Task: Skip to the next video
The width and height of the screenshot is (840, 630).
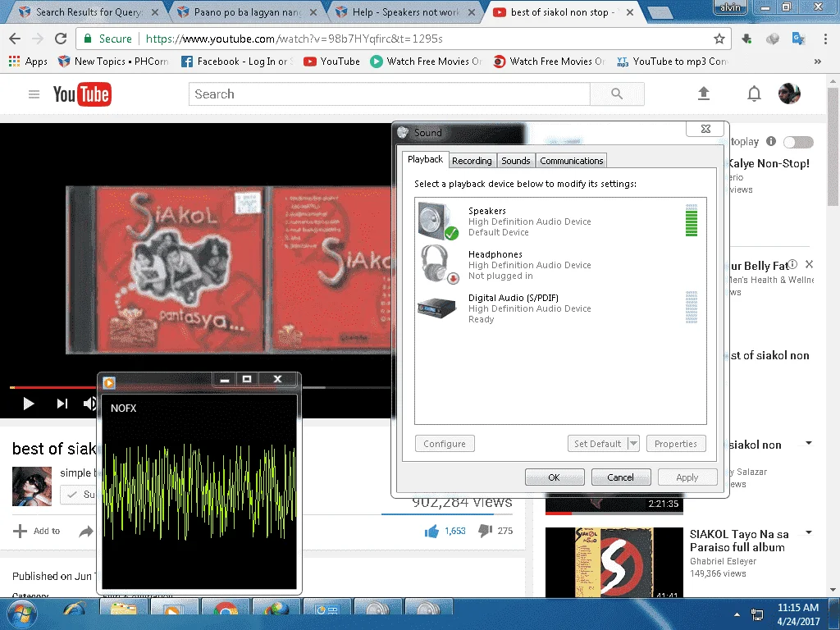Action: [x=62, y=404]
